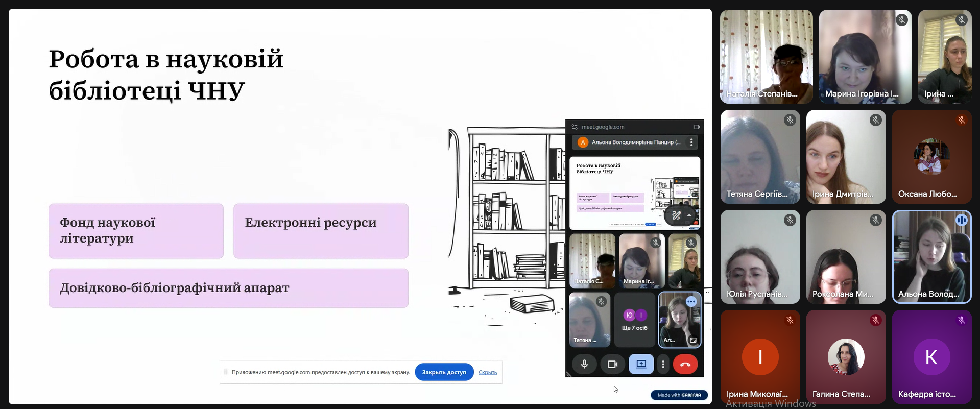Image resolution: width=980 pixels, height=409 pixels.
Task: Click the 'Закрыть доступ' button
Action: [444, 372]
